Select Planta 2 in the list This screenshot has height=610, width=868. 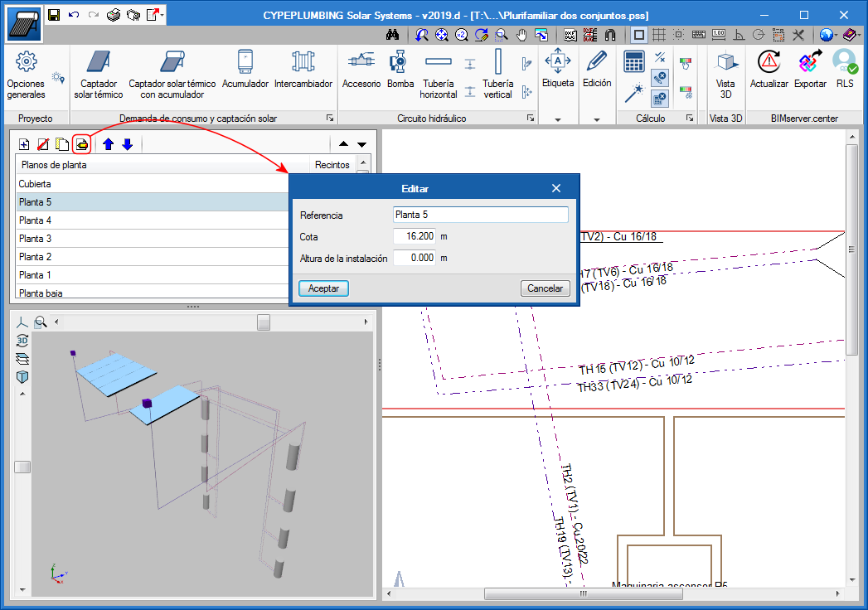click(153, 257)
